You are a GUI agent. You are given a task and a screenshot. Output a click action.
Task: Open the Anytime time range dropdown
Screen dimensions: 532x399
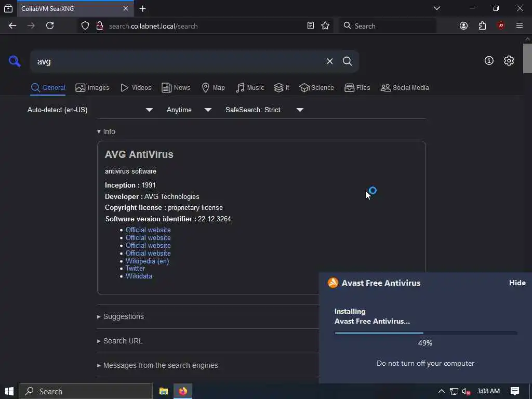pyautogui.click(x=189, y=110)
